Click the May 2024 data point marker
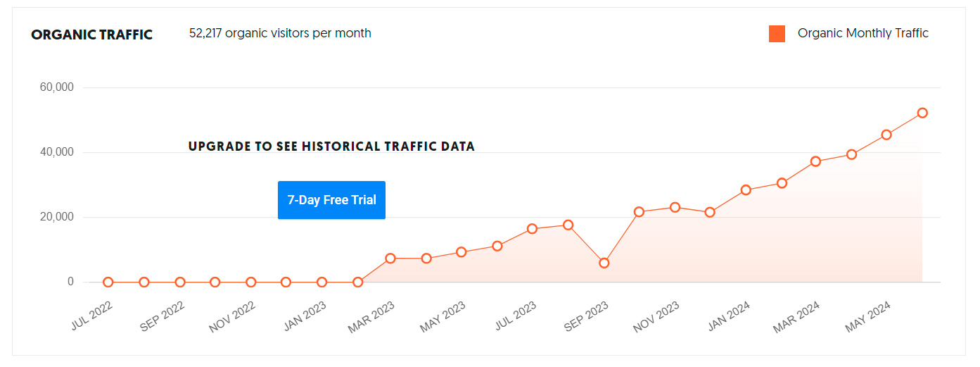980x367 pixels. [886, 135]
